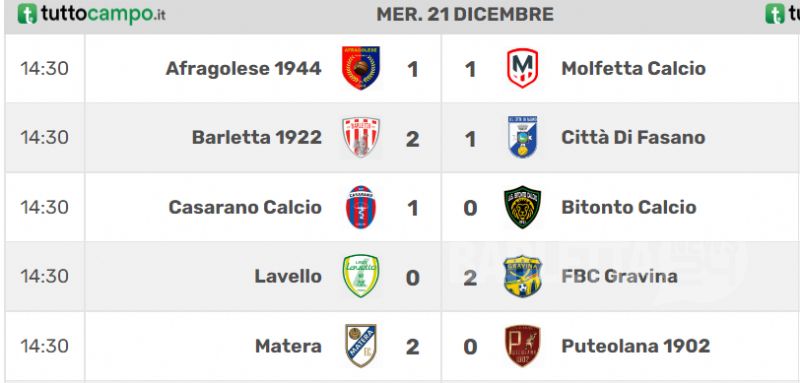Click the Matera home score of 2
The width and height of the screenshot is (800, 383).
[x=412, y=347]
